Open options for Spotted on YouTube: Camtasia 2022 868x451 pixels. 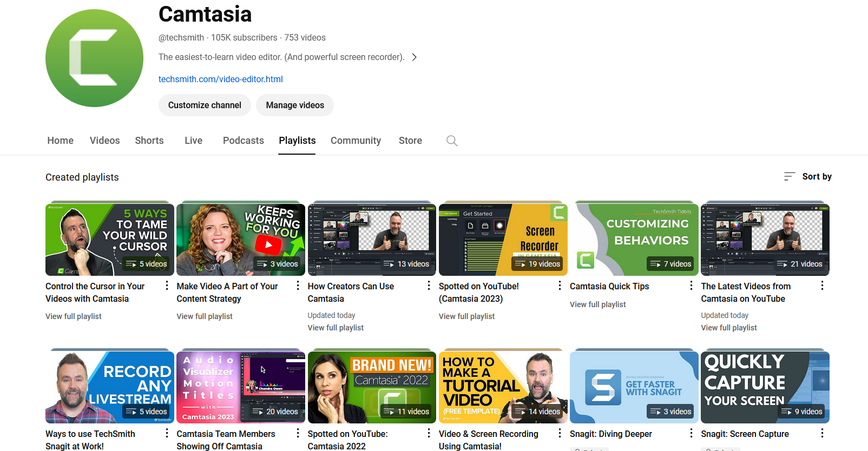pyautogui.click(x=429, y=433)
